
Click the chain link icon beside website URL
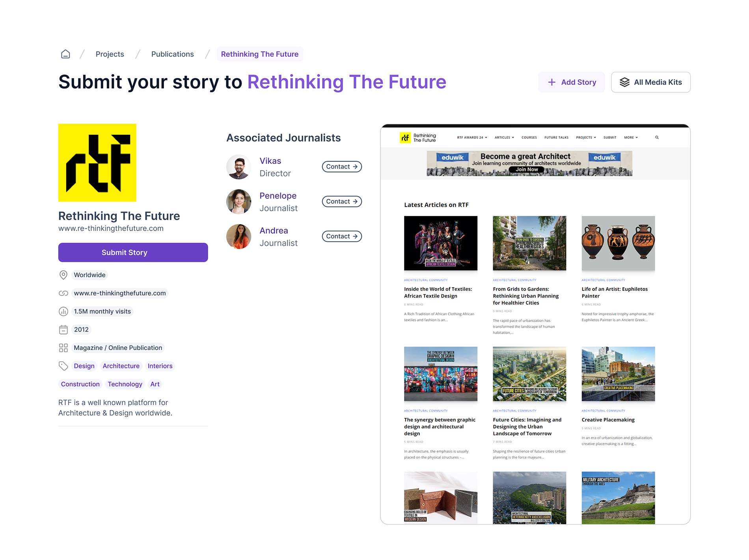click(63, 293)
